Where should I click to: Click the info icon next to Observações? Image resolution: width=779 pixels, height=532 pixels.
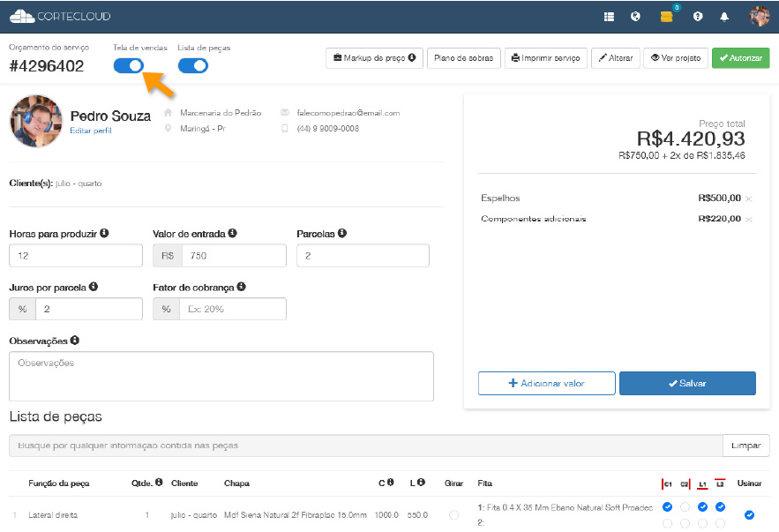(75, 341)
